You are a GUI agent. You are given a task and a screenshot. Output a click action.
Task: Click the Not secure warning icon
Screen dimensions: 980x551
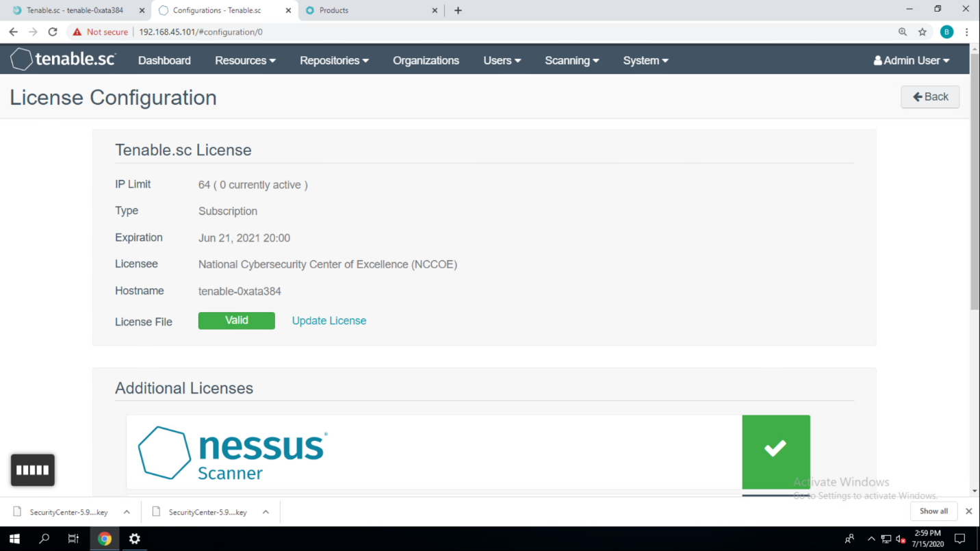coord(76,31)
